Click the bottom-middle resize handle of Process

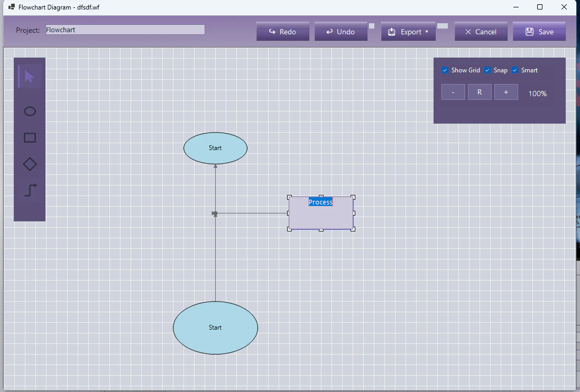click(x=321, y=230)
